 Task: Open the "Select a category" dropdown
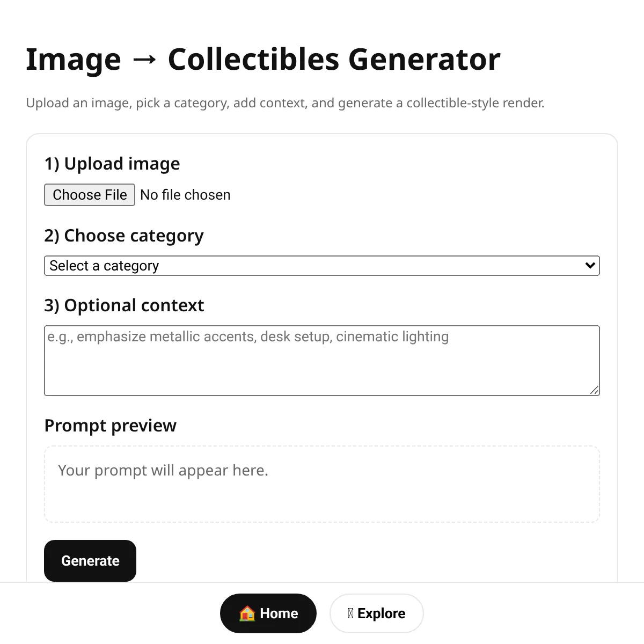click(x=322, y=266)
